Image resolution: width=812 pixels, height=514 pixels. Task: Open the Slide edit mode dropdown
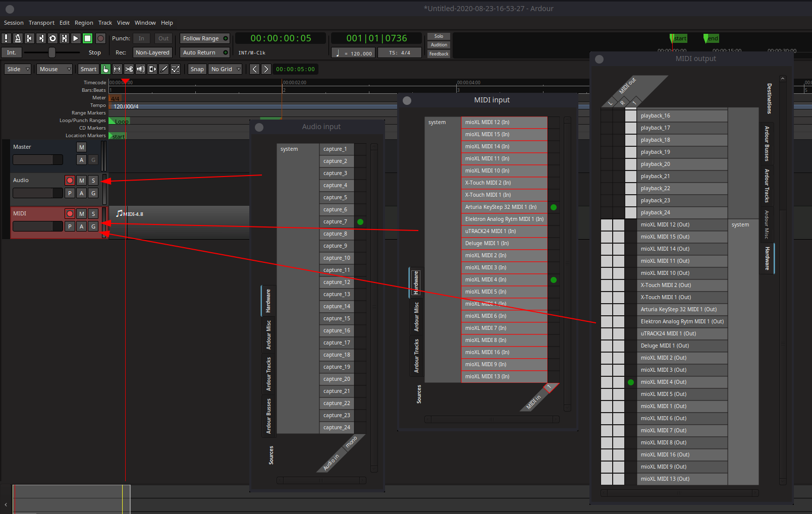[x=18, y=69]
